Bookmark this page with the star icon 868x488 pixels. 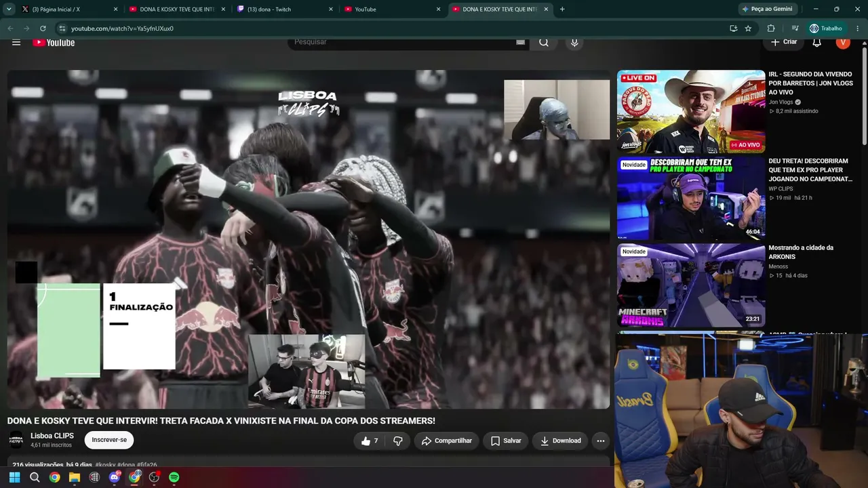[x=748, y=28]
